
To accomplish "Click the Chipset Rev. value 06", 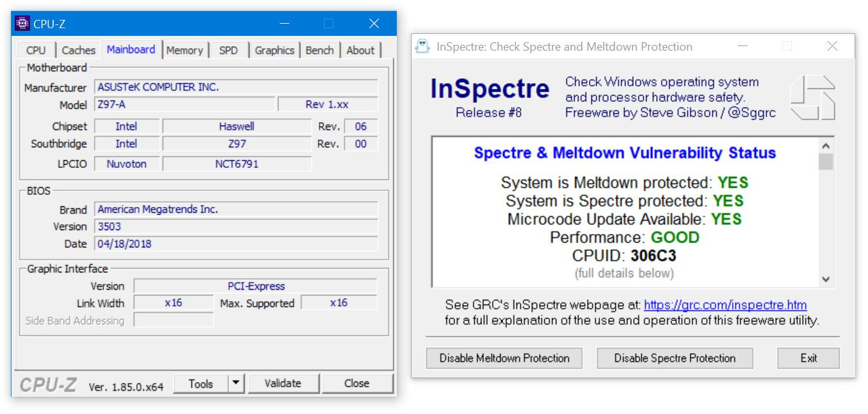I will pyautogui.click(x=361, y=126).
